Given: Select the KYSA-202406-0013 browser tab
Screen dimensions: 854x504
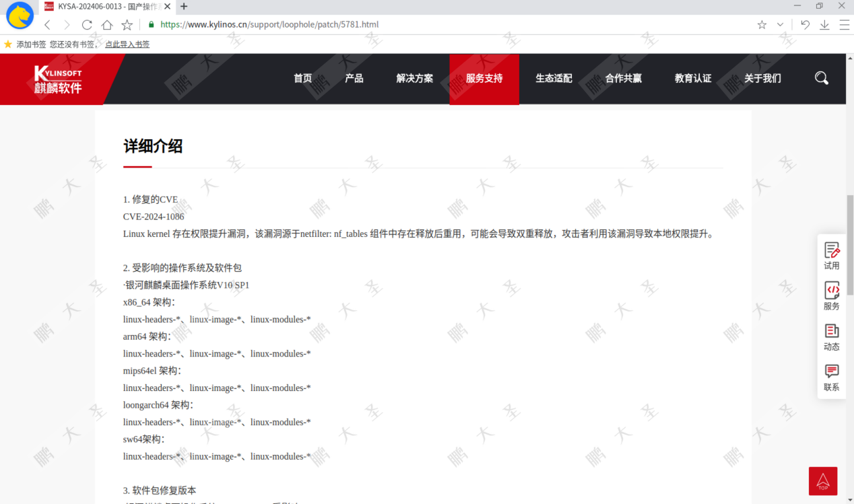Looking at the screenshot, I should point(107,7).
